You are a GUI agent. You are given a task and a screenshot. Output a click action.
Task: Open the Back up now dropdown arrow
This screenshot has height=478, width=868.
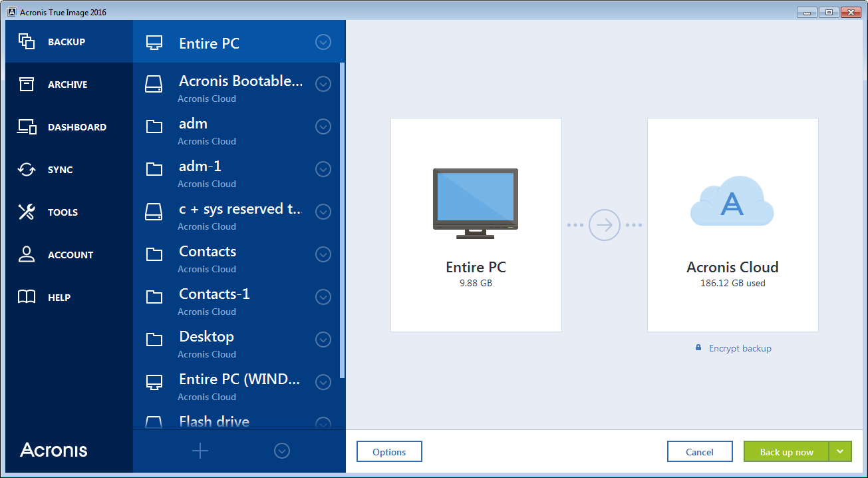840,451
